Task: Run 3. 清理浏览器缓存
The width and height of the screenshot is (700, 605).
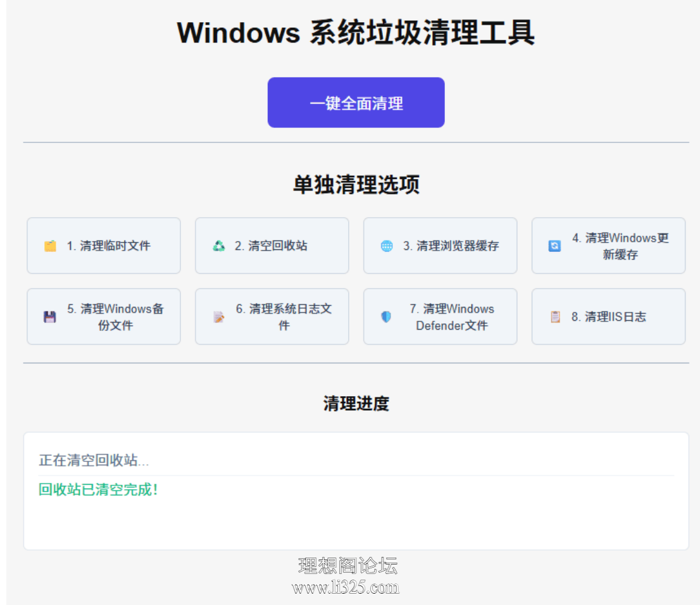Action: click(x=440, y=246)
